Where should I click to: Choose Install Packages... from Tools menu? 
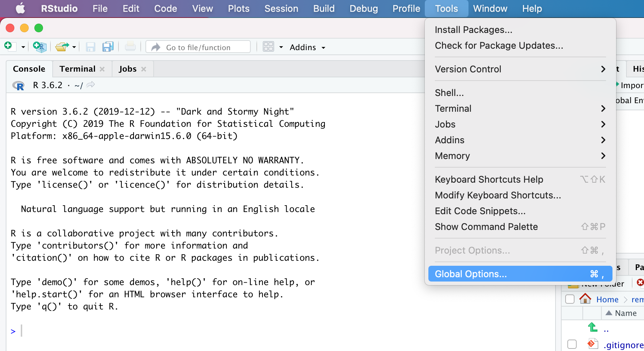(x=520, y=30)
